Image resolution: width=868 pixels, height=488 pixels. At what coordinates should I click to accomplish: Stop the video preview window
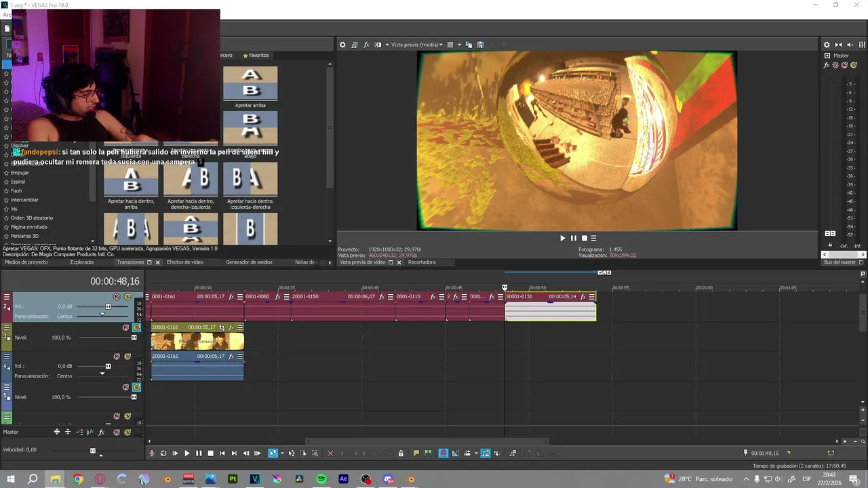584,238
